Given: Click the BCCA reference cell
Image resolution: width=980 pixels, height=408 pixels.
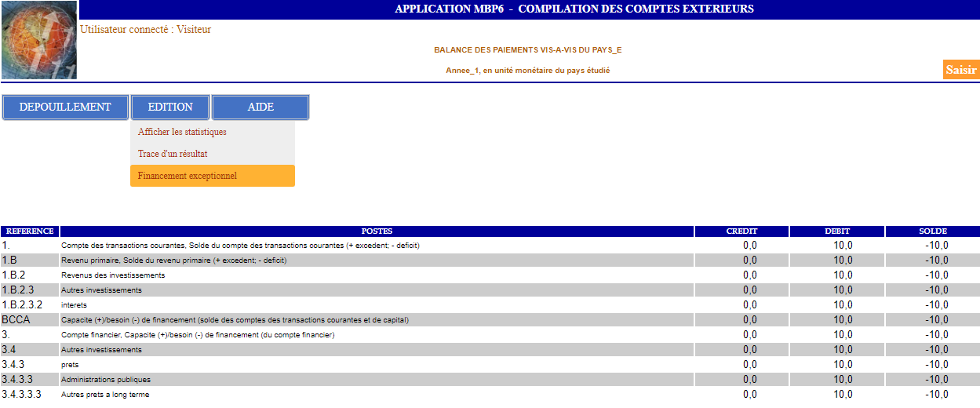Looking at the screenshot, I should tap(16, 320).
